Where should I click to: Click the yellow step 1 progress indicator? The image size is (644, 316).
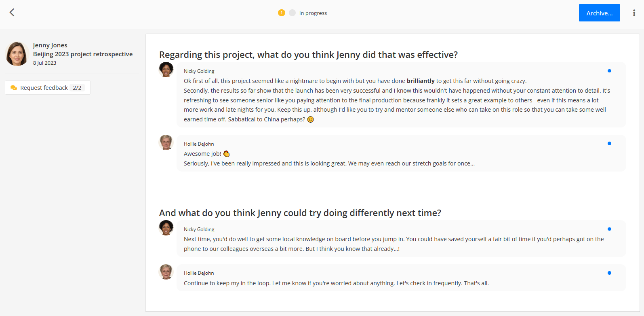(x=282, y=13)
